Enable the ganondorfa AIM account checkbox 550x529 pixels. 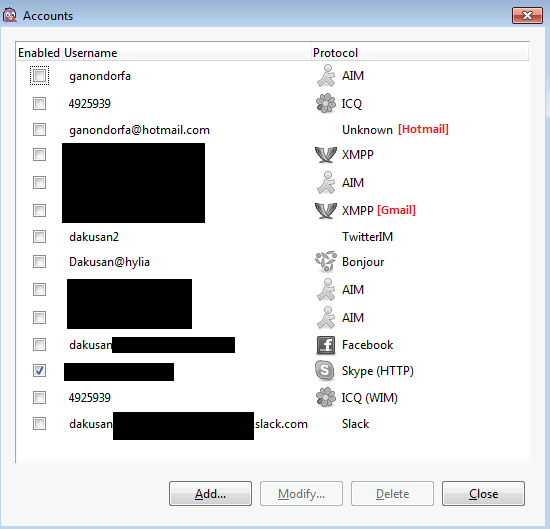(x=39, y=75)
